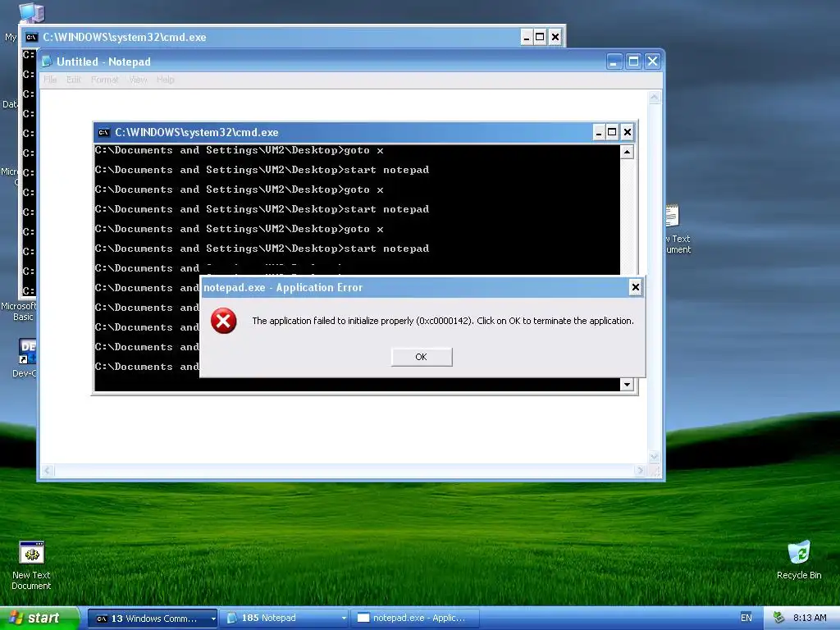Screen dimensions: 840x630
Task: Click the back cmd.exe window system icon
Action: click(32, 37)
